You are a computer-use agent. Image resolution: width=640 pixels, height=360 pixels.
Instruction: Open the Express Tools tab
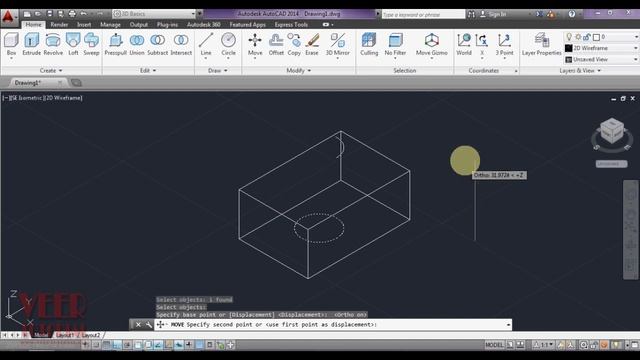coord(291,24)
